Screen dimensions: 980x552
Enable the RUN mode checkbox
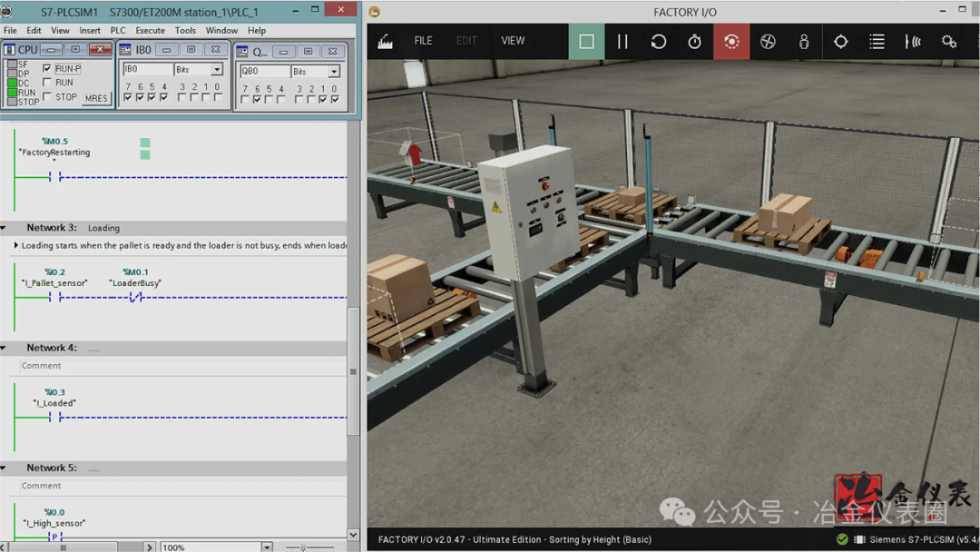(x=47, y=83)
